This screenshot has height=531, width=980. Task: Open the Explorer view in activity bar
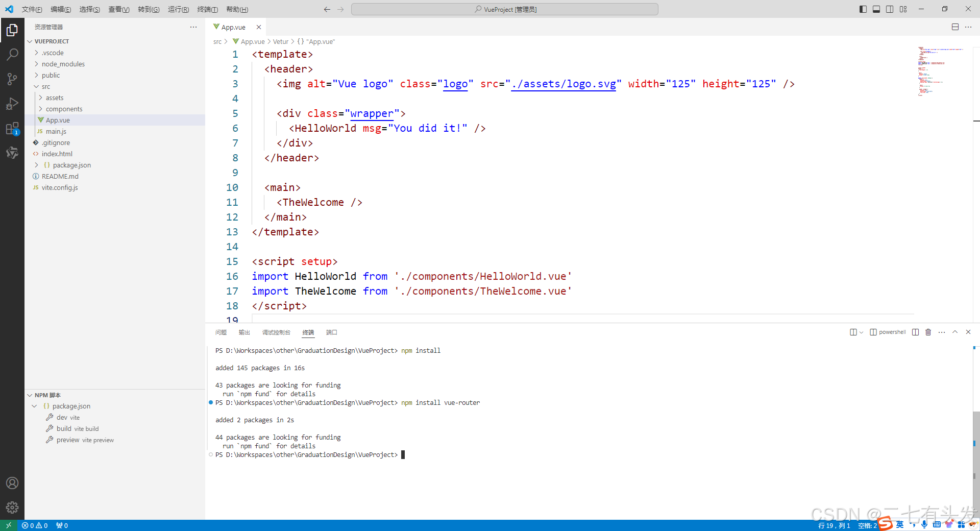click(12, 31)
